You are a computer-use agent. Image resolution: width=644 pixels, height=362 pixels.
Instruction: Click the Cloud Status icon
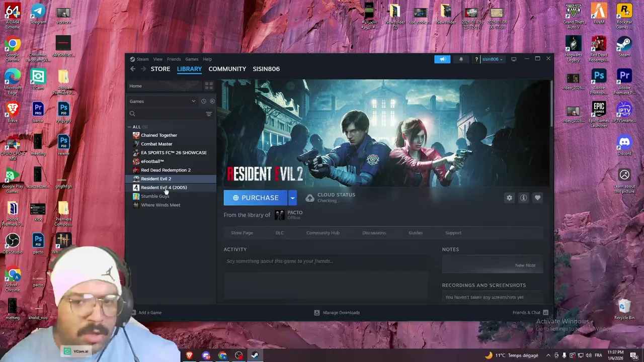[310, 198]
